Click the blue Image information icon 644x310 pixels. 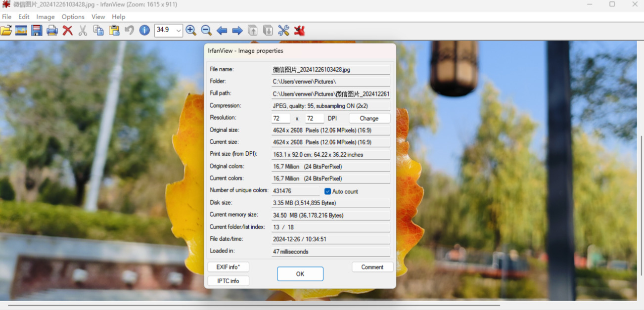[144, 30]
